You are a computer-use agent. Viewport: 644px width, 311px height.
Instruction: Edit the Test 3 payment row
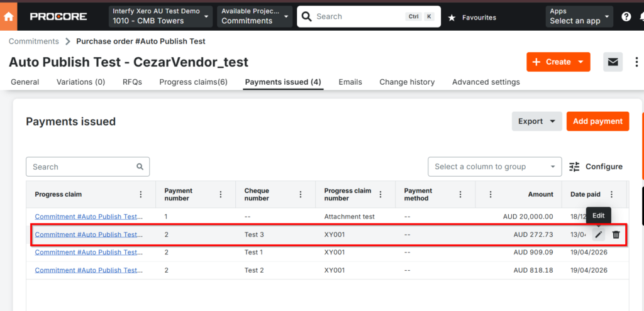(x=599, y=235)
